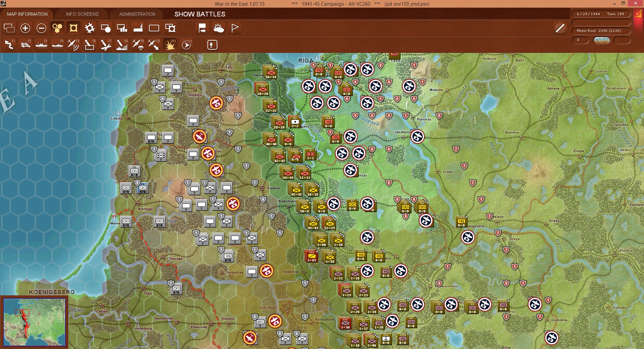
Task: Click the flag with arrow icon
Action: (202, 28)
